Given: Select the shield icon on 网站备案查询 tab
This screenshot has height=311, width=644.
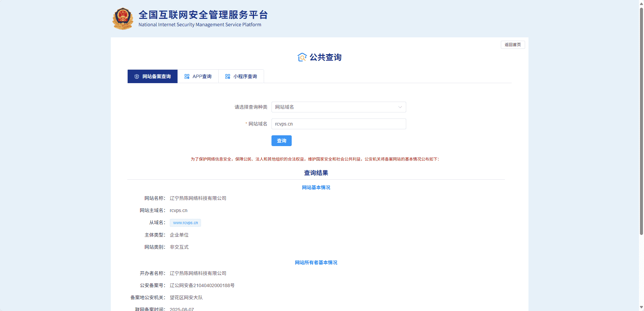Looking at the screenshot, I should tap(136, 76).
